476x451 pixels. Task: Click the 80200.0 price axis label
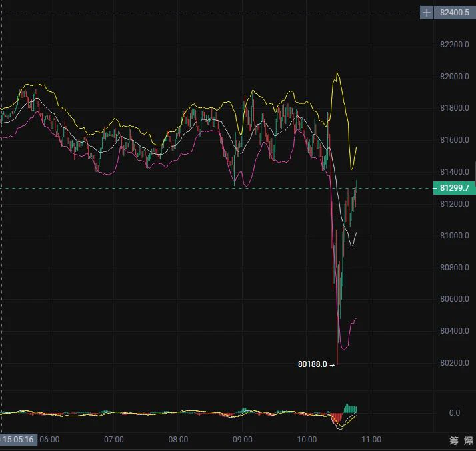[455, 363]
